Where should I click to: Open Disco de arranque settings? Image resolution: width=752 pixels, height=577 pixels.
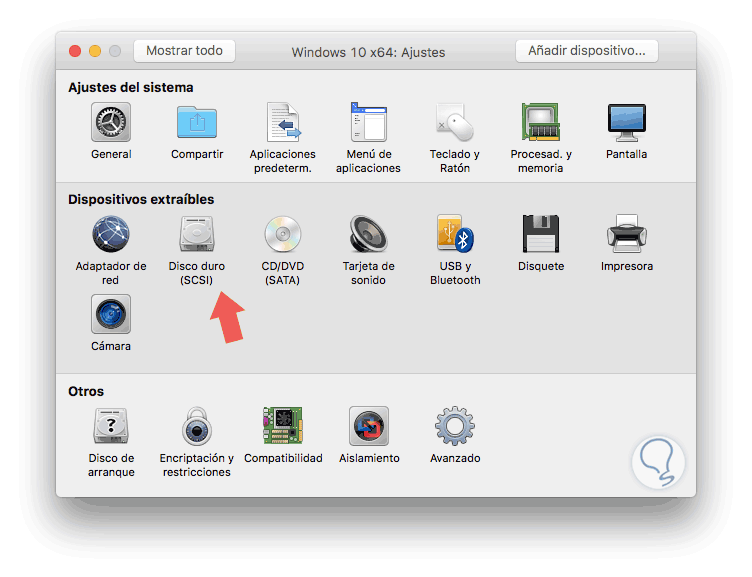111,426
